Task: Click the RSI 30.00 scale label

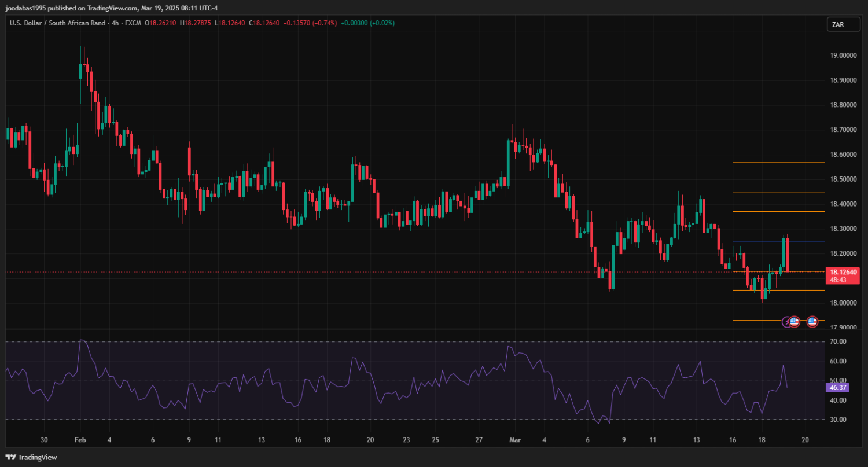Action: point(838,420)
